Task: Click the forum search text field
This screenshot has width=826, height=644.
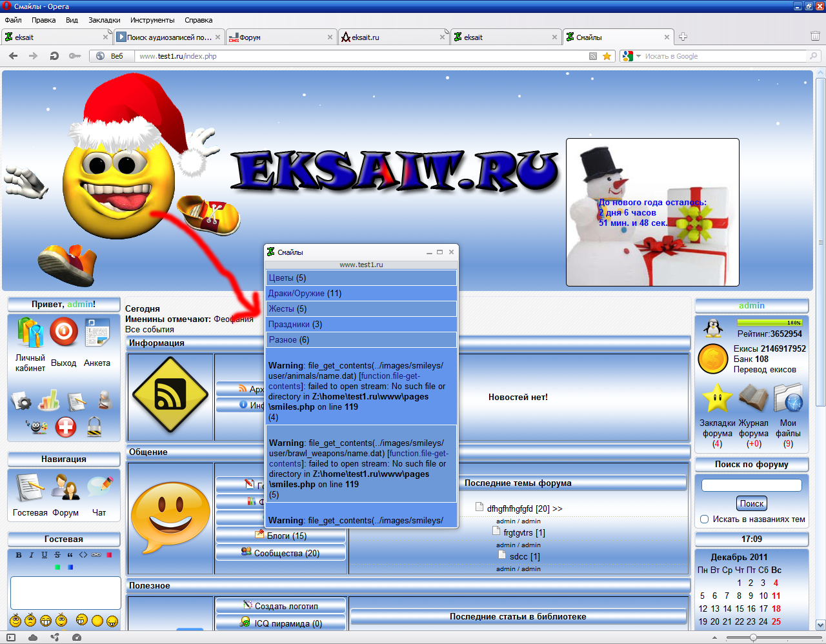Action: click(751, 485)
